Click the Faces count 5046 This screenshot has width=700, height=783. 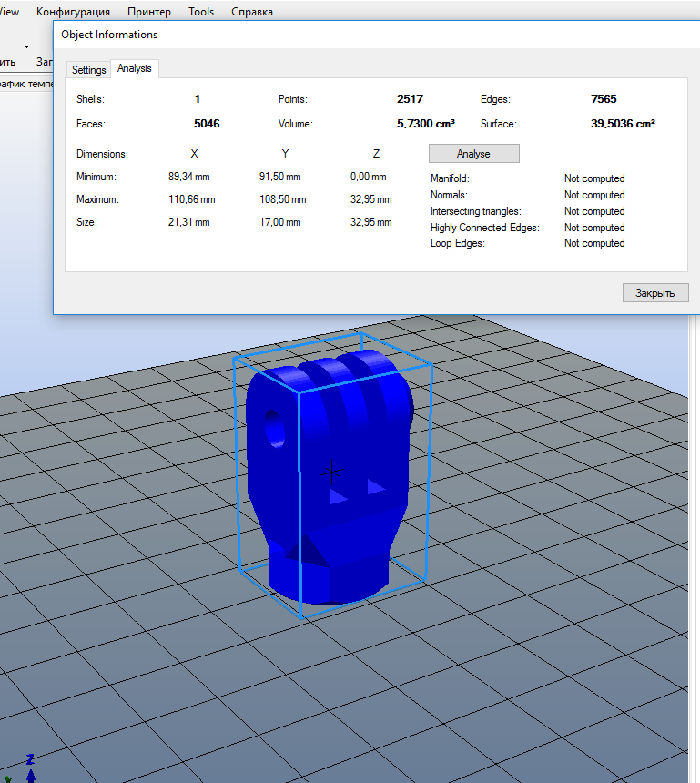pyautogui.click(x=207, y=123)
